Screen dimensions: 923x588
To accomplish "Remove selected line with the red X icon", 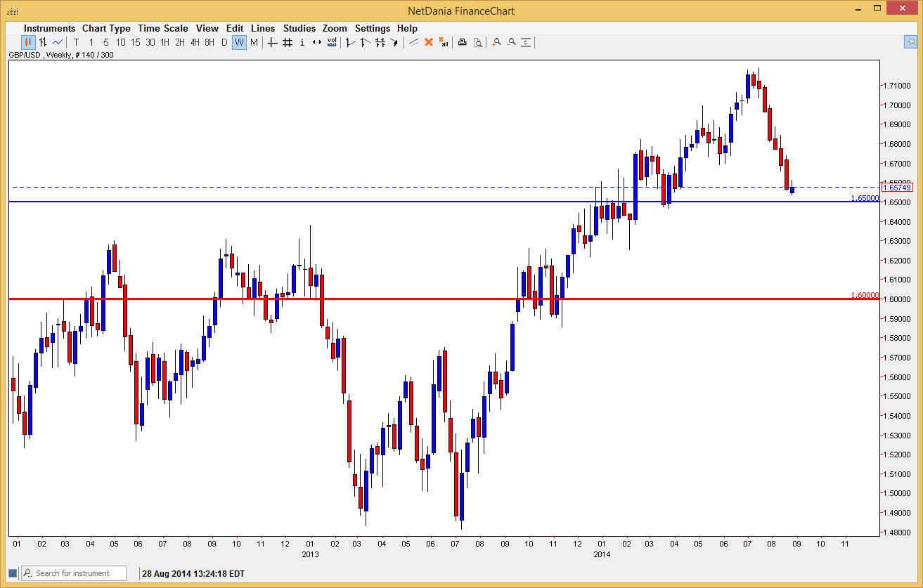I will (427, 42).
